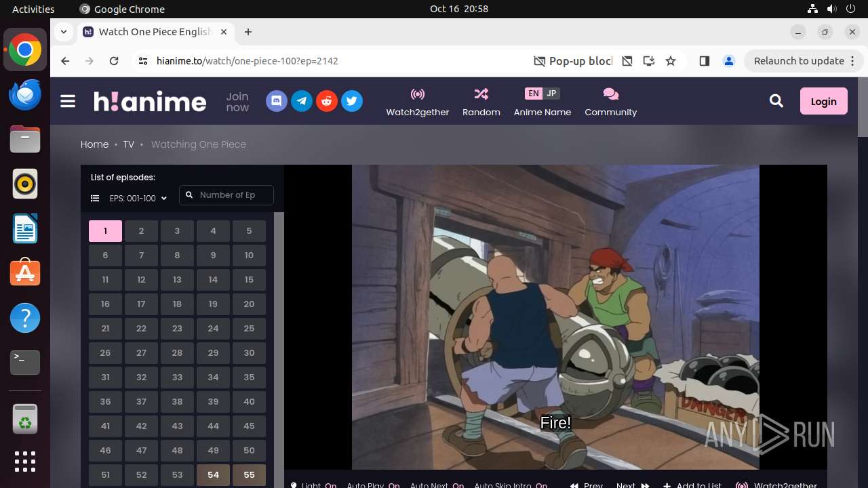This screenshot has height=488, width=868.
Task: Go to TV breadcrumb
Action: pyautogui.click(x=128, y=144)
